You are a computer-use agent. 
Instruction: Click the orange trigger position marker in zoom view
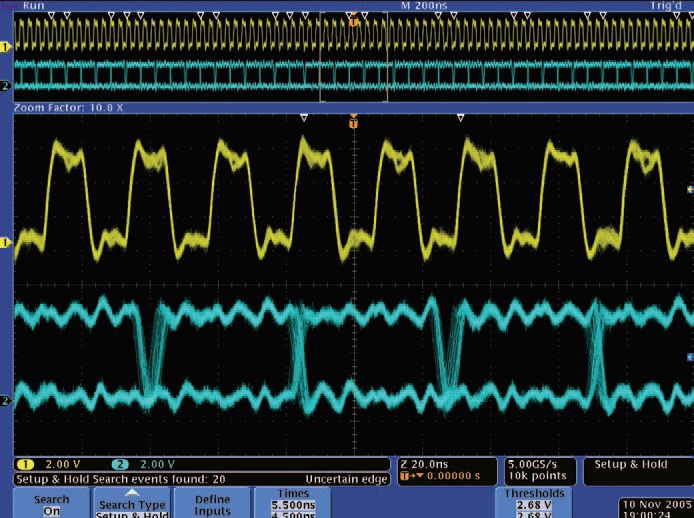[352, 122]
